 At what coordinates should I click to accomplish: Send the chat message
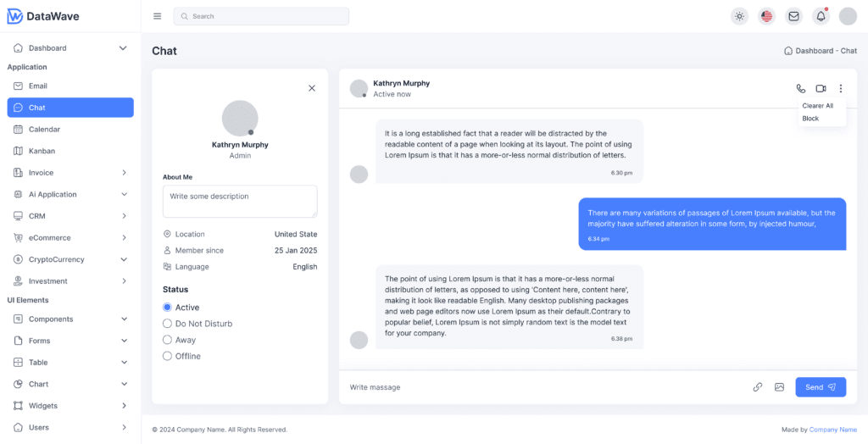820,387
